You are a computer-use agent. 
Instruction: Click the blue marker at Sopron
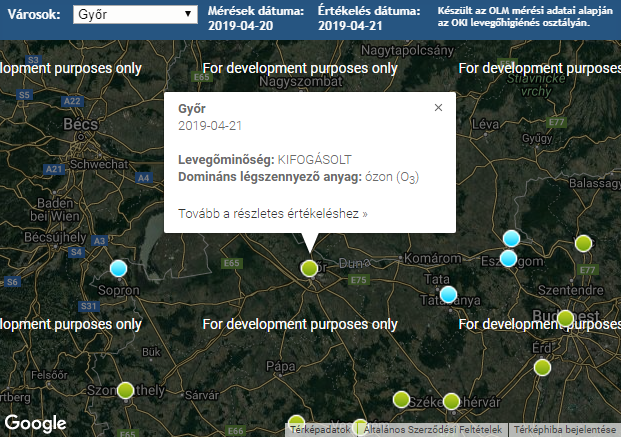tap(119, 268)
